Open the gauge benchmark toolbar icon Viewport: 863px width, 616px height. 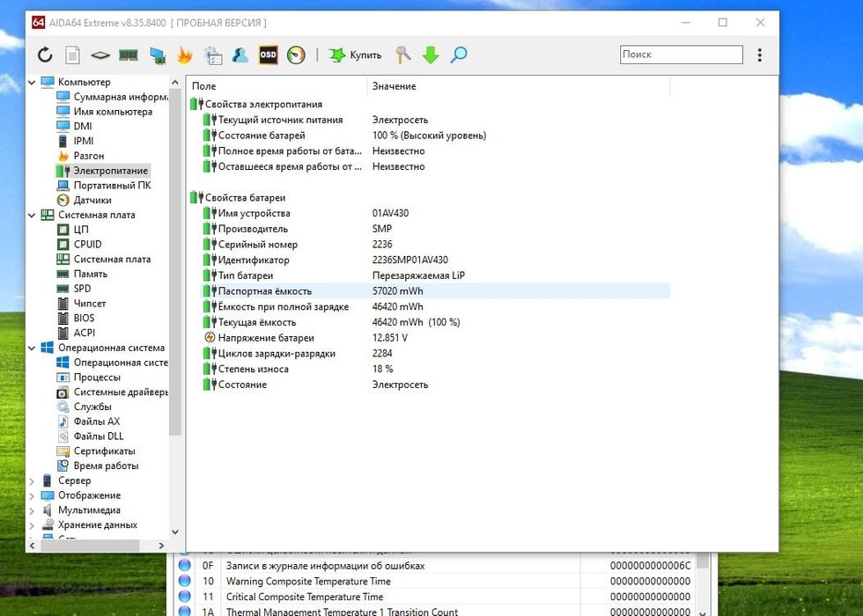pos(296,55)
